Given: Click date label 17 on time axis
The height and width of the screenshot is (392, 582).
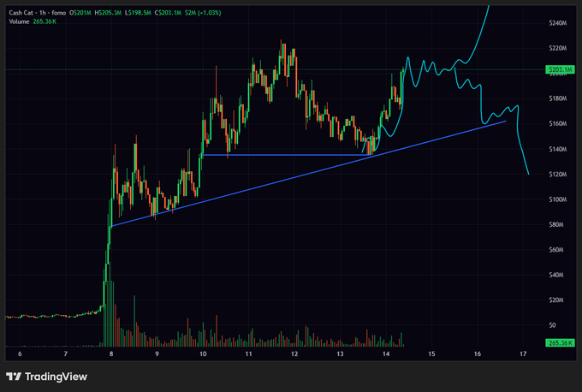Looking at the screenshot, I should [523, 353].
